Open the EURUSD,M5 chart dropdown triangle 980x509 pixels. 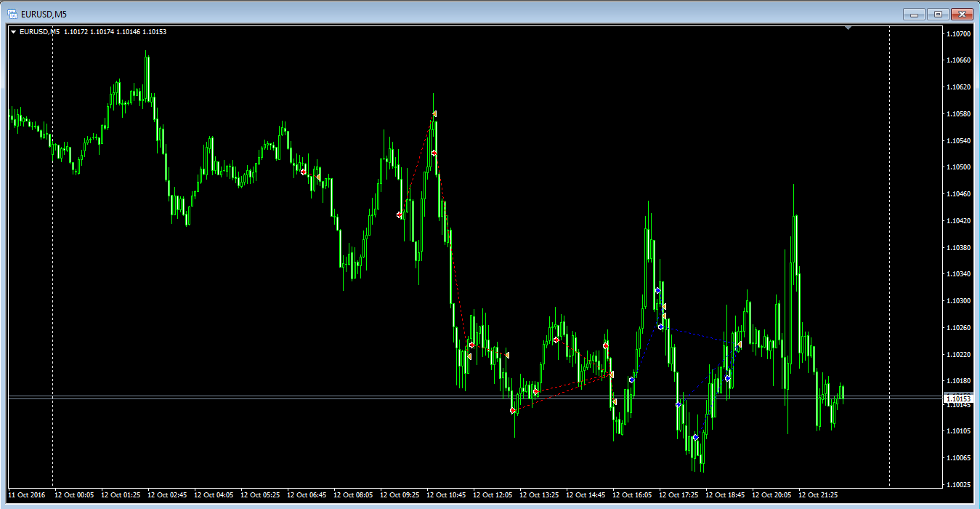click(x=13, y=32)
